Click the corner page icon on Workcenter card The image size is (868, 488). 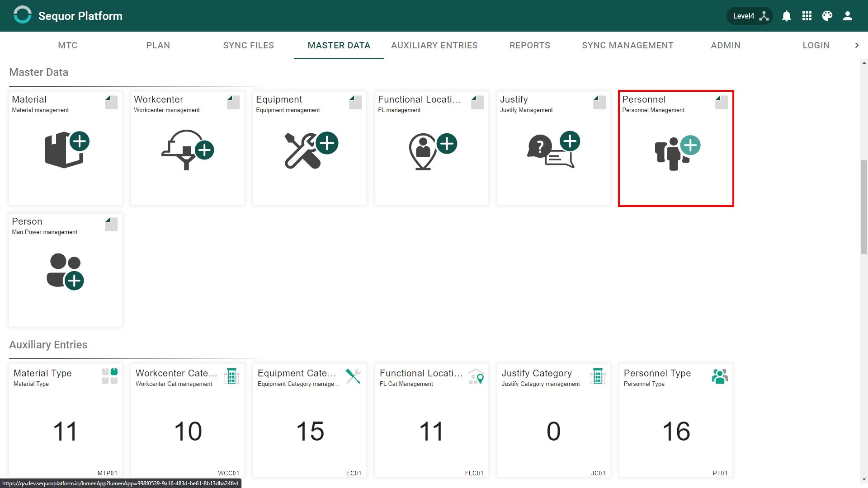[x=233, y=102]
